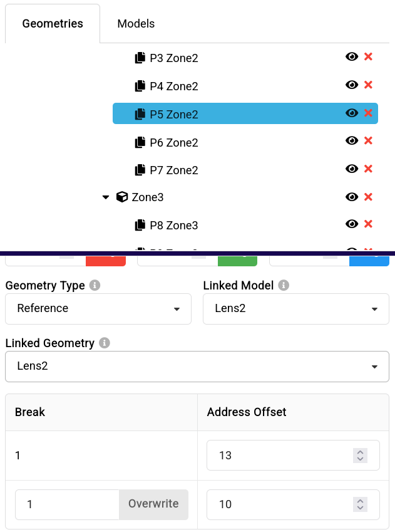Click the red X next to P4 Zone2
Image resolution: width=395 pixels, height=532 pixels.
click(368, 85)
